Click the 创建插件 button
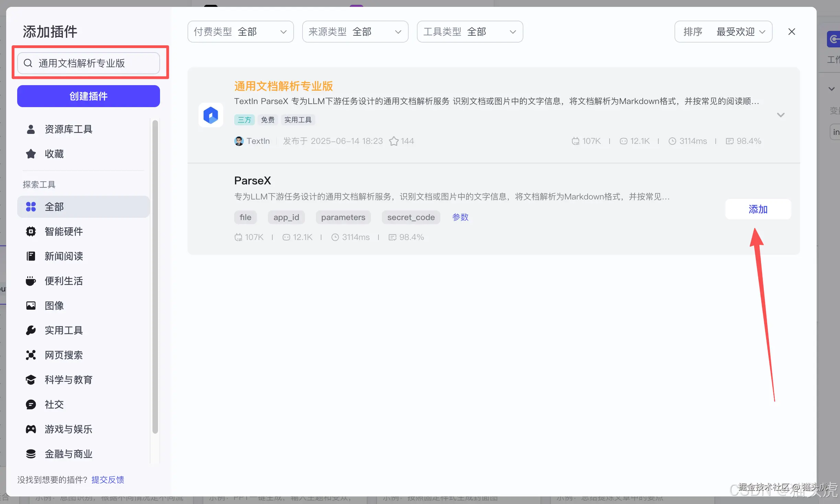Image resolution: width=840 pixels, height=504 pixels. pyautogui.click(x=88, y=96)
